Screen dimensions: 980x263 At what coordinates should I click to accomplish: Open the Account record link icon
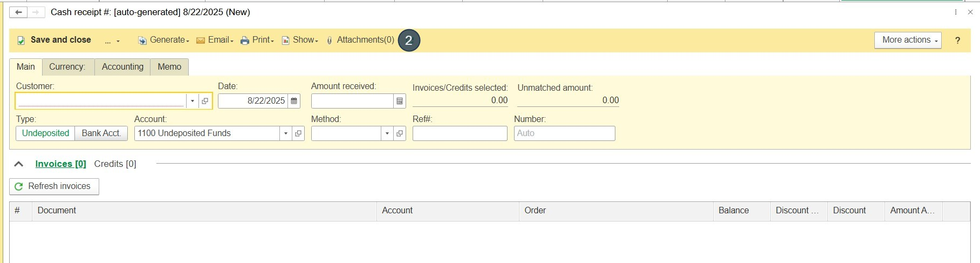click(x=298, y=133)
